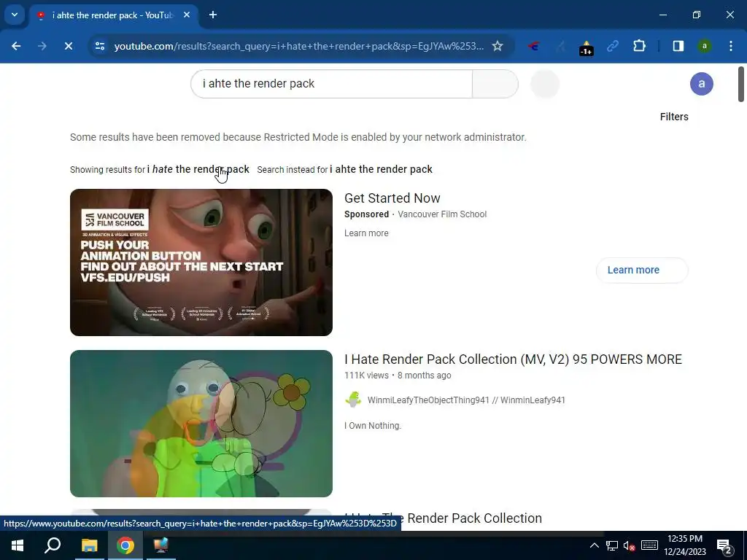Image resolution: width=747 pixels, height=560 pixels.
Task: Search instead for 'i ahte the render pack'
Action: (x=381, y=169)
